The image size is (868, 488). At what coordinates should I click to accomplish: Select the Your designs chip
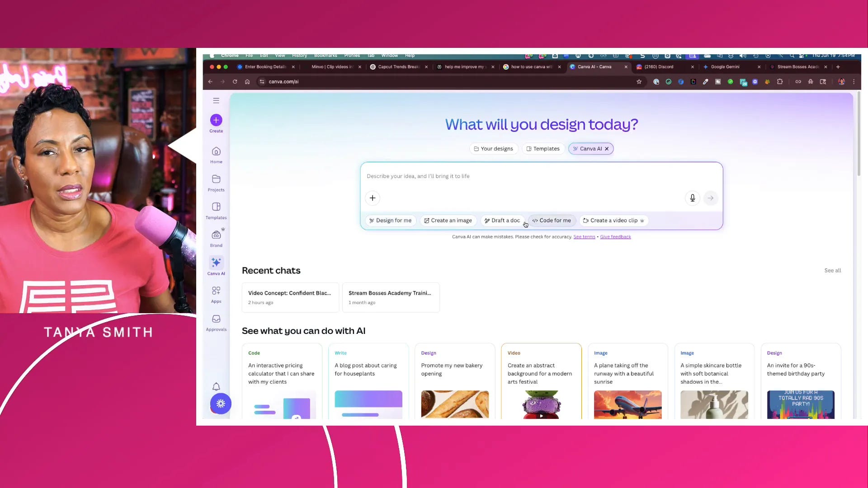(493, 149)
